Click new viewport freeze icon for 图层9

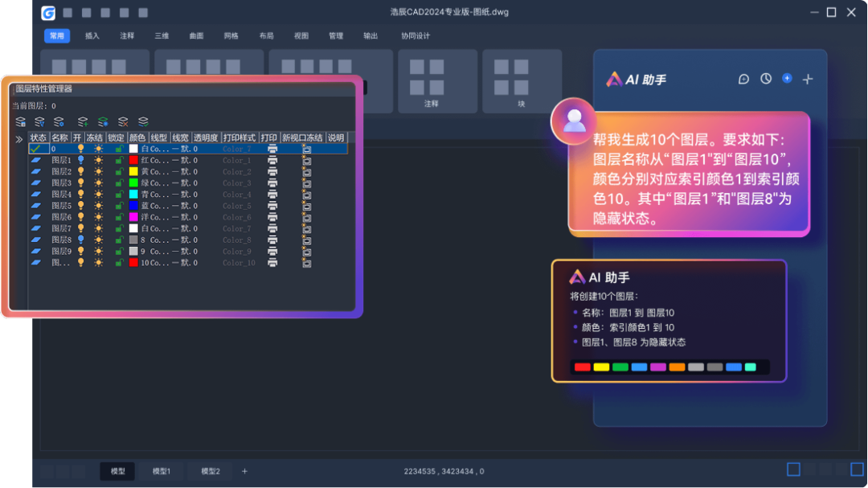point(306,251)
